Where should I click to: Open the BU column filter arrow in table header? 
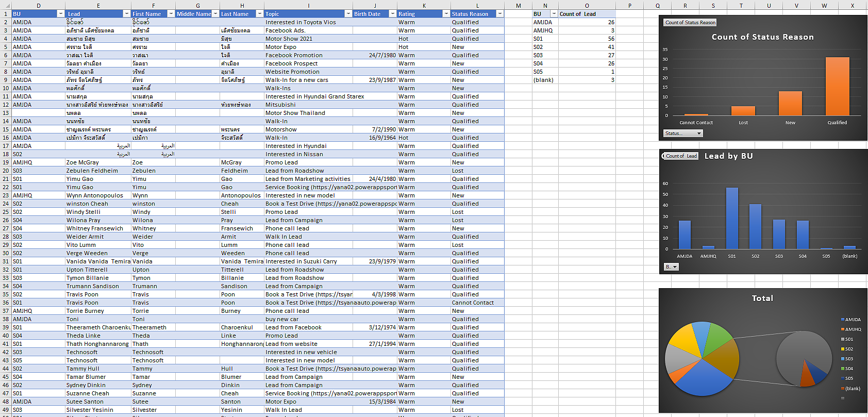[x=61, y=14]
